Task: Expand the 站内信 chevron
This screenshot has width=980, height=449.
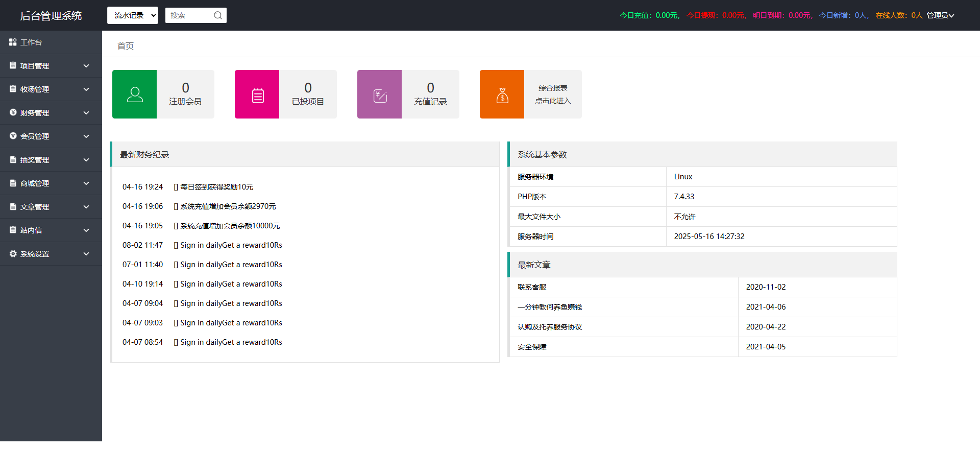Action: [86, 230]
